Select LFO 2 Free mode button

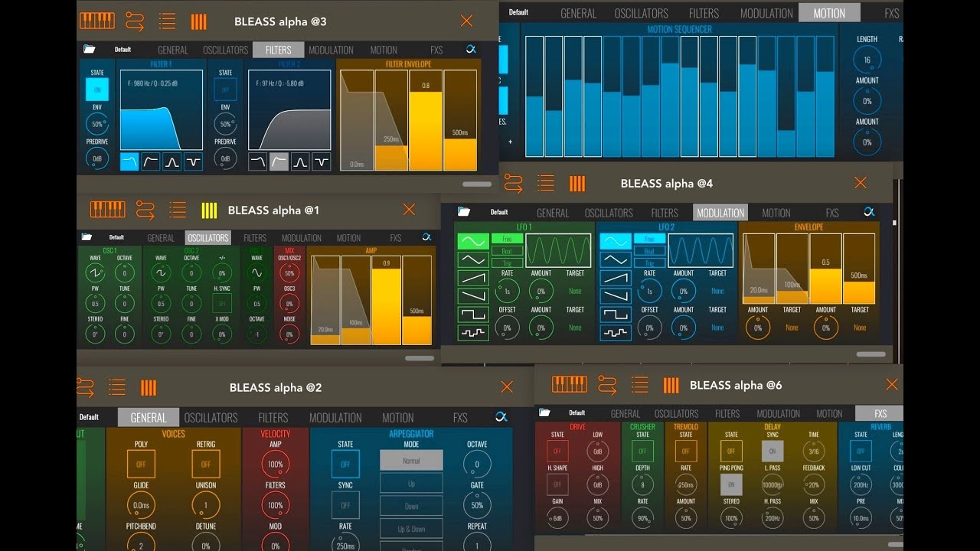point(649,239)
